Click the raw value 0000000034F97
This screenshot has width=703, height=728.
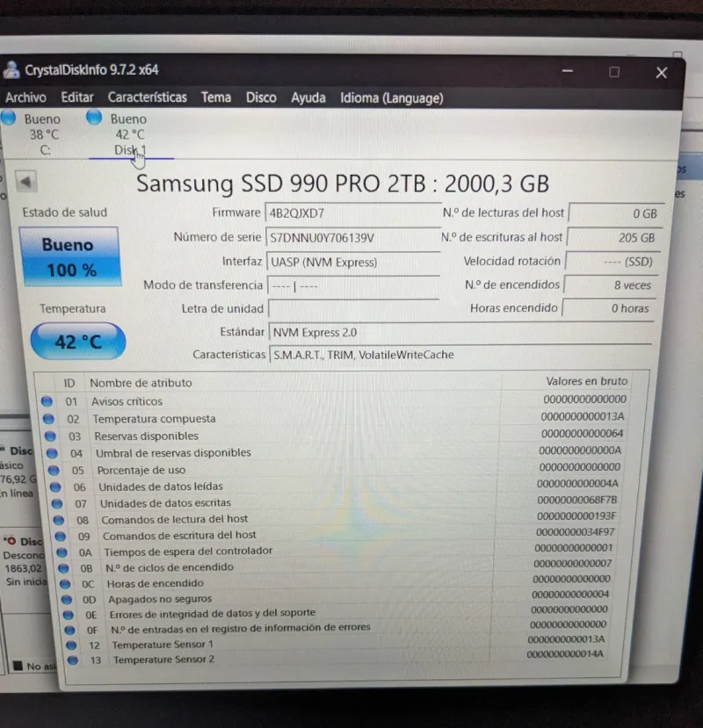coord(576,531)
